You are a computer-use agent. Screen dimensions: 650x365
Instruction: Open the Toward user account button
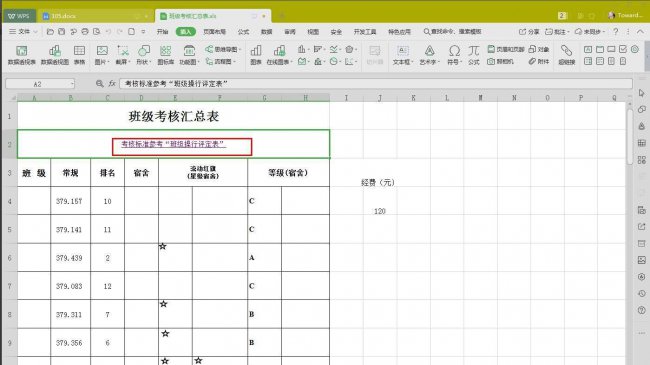[x=625, y=15]
